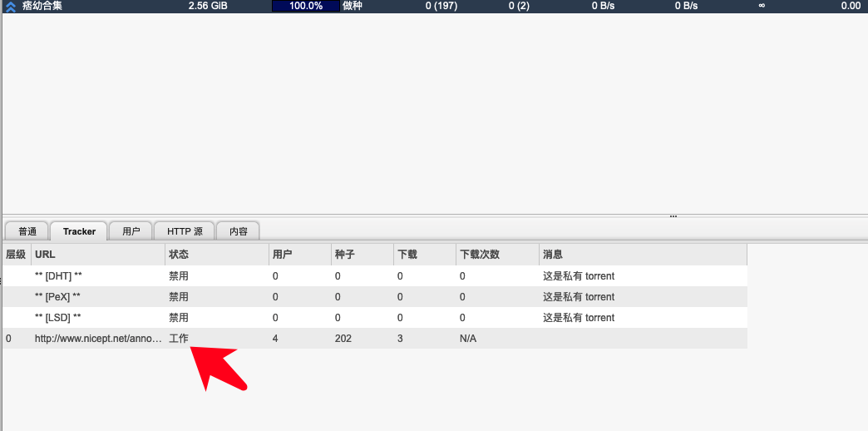Click the 0.00 ratio cell
868x431 pixels.
click(x=851, y=6)
